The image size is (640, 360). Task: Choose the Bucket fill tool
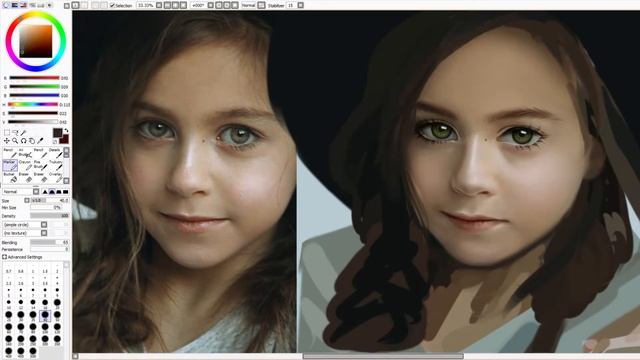(x=10, y=178)
